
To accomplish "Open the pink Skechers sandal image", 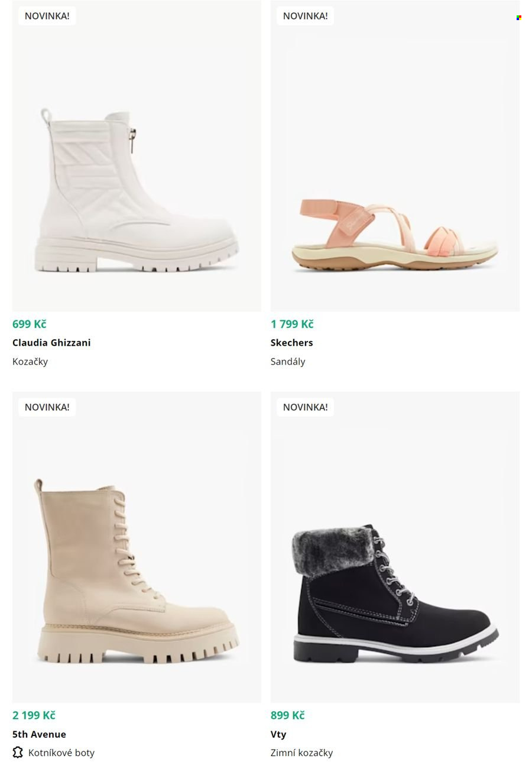I will [395, 155].
